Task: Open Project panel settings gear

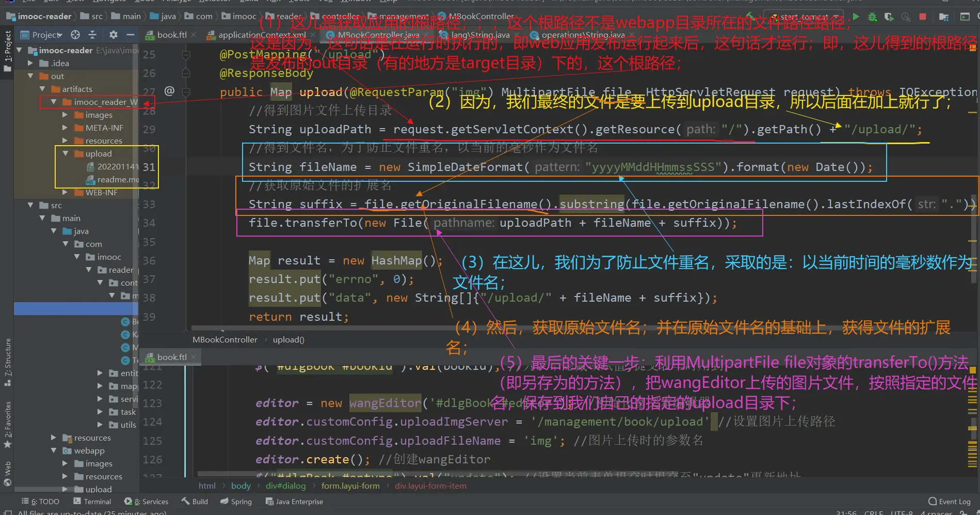Action: pyautogui.click(x=114, y=35)
